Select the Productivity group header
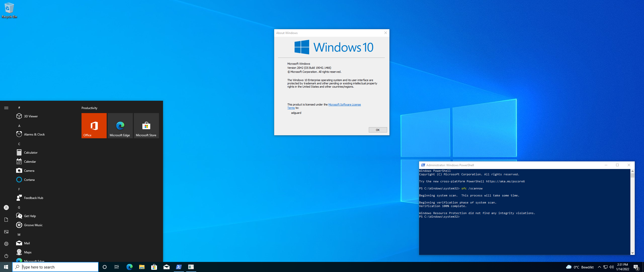Image resolution: width=644 pixels, height=272 pixels. 89,108
